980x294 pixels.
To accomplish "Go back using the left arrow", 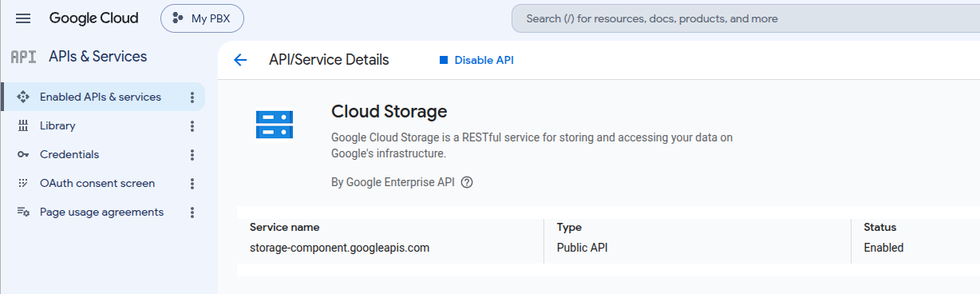I will click(x=240, y=60).
